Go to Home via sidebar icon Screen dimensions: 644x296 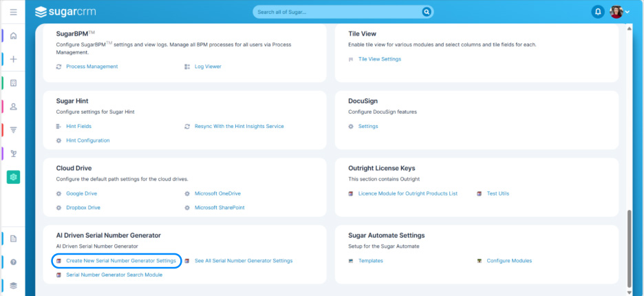coord(13,36)
